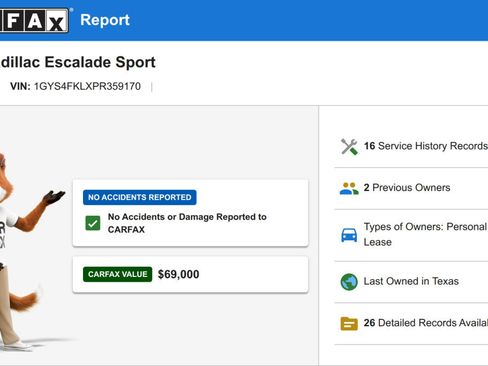Image resolution: width=488 pixels, height=366 pixels.
Task: Click No Accidents or Damage Reported text
Action: point(187,223)
